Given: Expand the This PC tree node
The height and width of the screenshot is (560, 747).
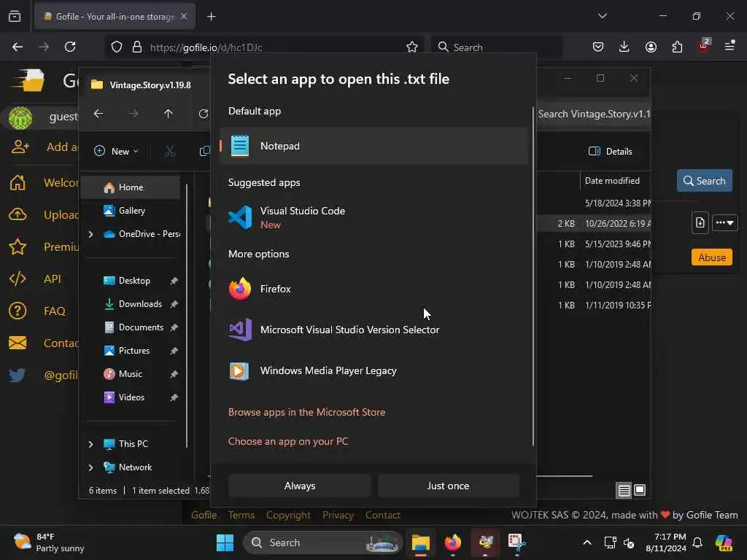Looking at the screenshot, I should coord(90,444).
